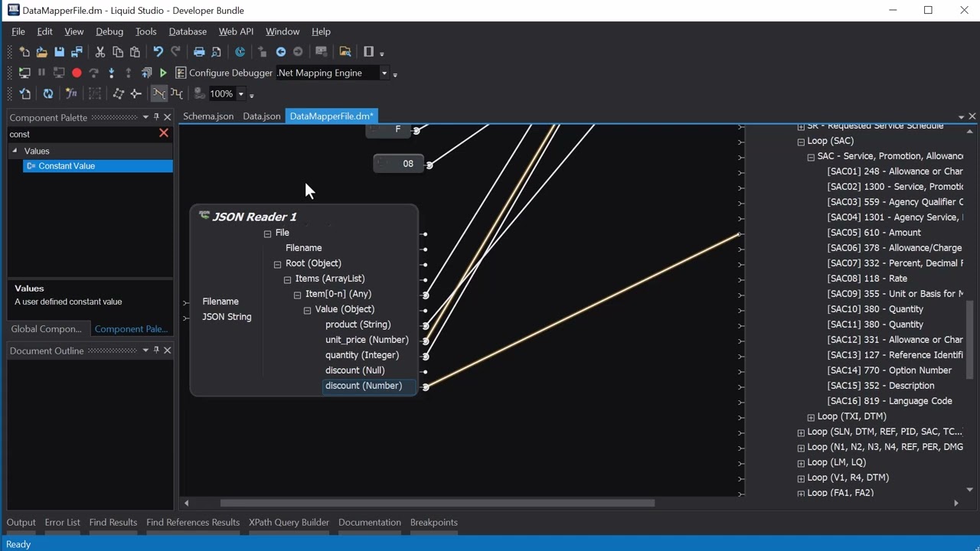Click the window layout icon in the top toolbar
The image size is (980, 551).
369,52
